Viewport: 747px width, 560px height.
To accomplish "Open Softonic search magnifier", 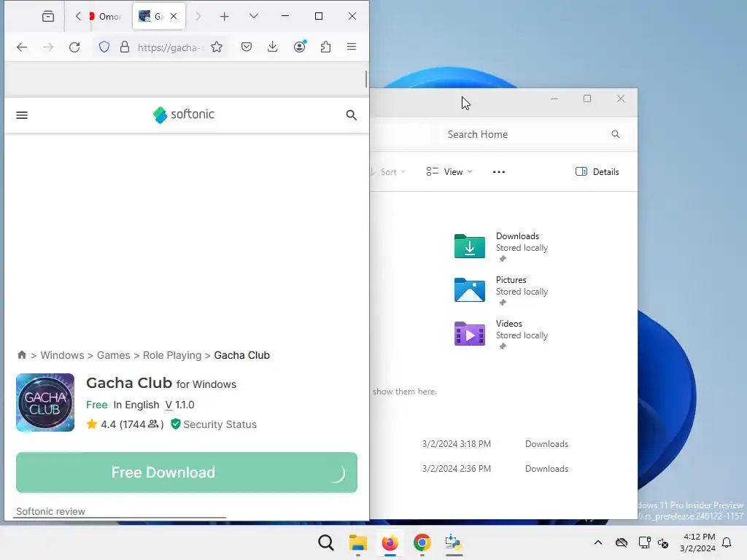I will coord(352,115).
